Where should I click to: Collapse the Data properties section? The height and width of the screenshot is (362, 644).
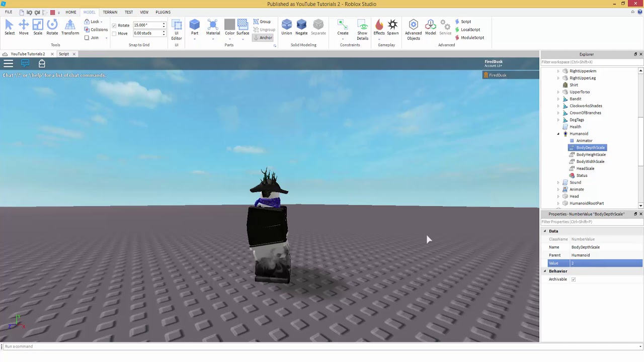pyautogui.click(x=544, y=231)
